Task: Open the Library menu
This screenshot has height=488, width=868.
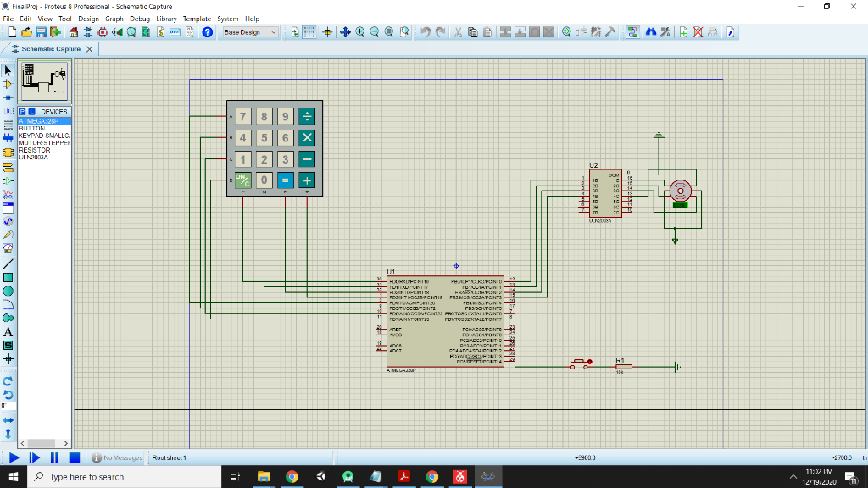Action: tap(168, 19)
